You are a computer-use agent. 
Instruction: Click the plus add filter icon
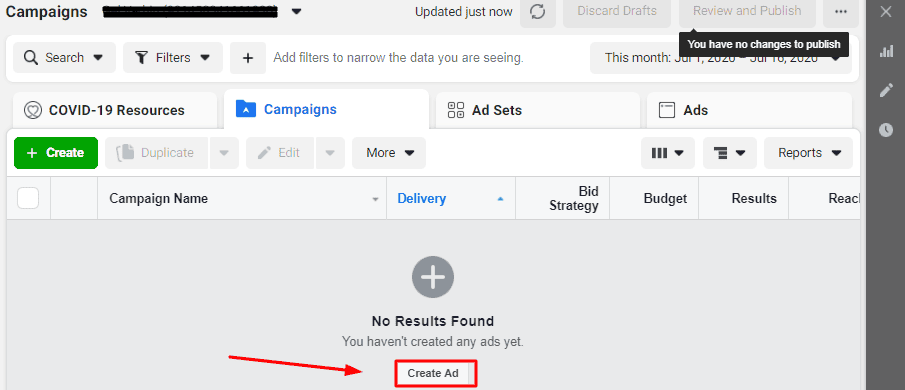click(x=248, y=58)
